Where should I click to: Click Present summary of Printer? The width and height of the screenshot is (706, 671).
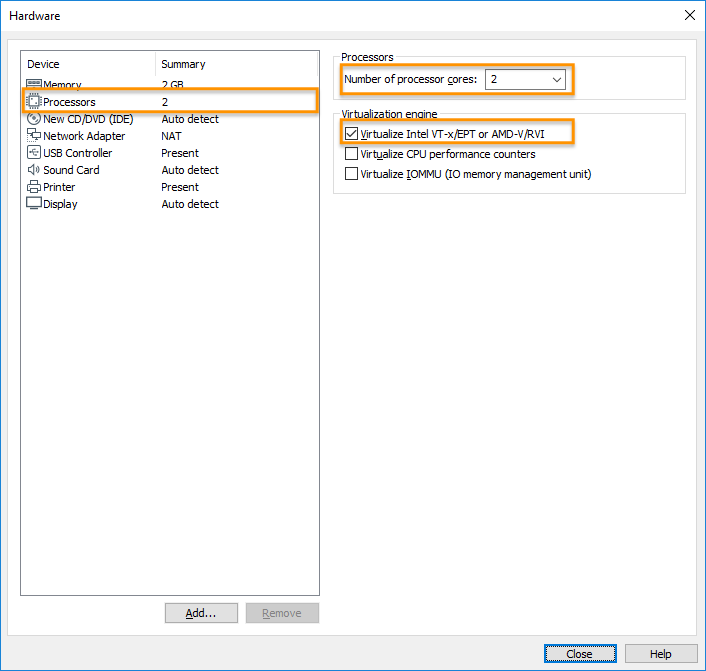tap(180, 187)
